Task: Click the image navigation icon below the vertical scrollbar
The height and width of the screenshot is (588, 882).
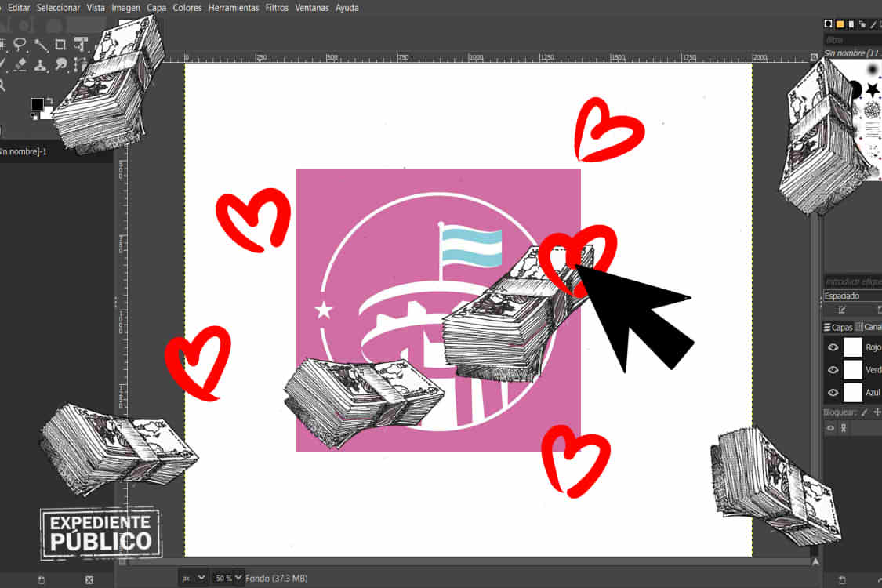Action: tap(815, 561)
